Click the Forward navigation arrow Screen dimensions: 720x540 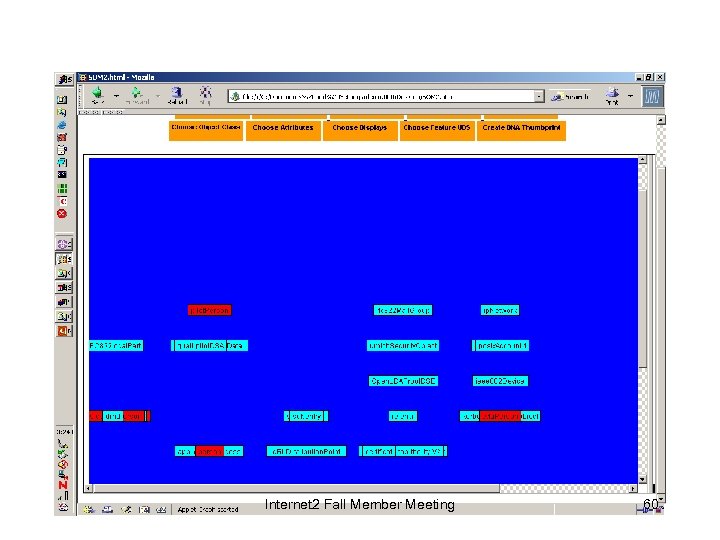click(137, 95)
